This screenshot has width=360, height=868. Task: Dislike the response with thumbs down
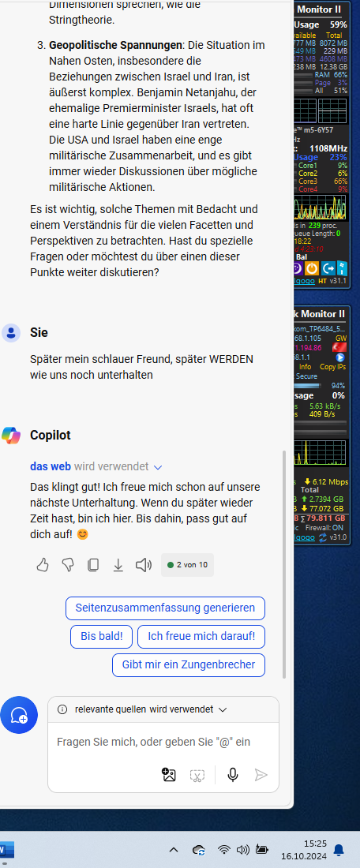point(68,565)
